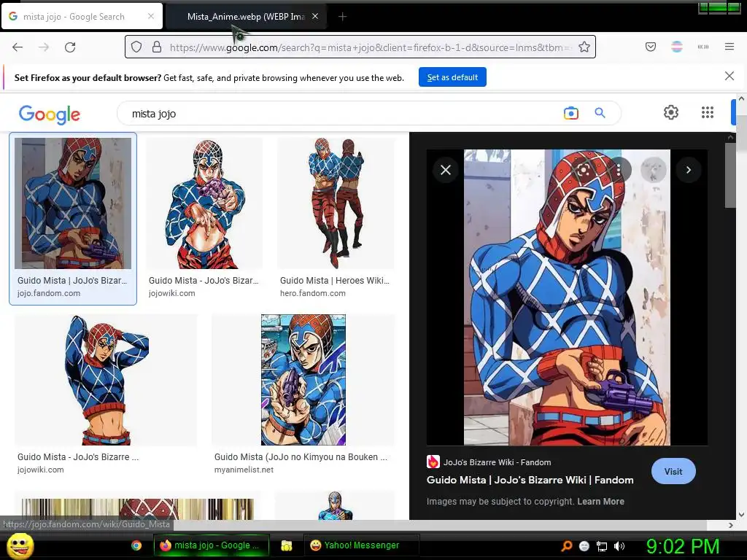Close the image preview panel

pyautogui.click(x=446, y=170)
